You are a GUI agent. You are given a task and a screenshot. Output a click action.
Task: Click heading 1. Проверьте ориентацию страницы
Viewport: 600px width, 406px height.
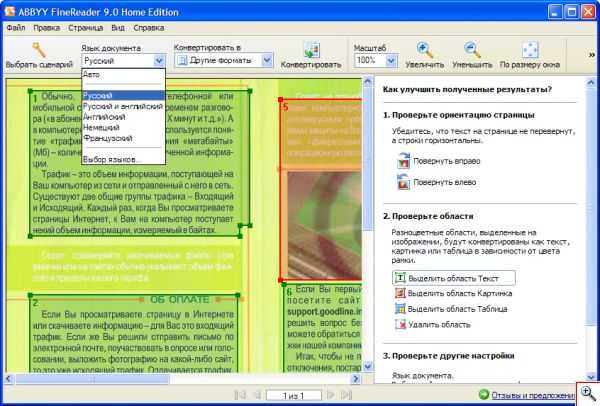click(459, 115)
